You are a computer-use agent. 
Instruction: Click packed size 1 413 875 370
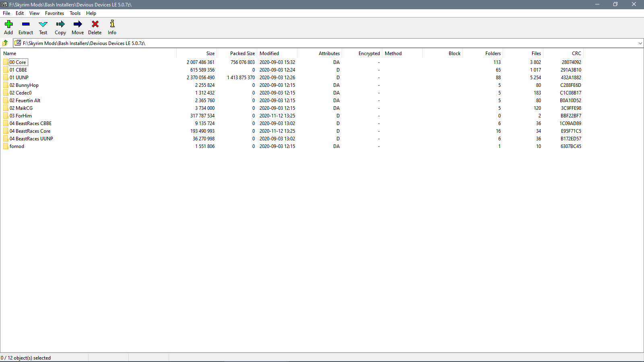coord(241,78)
